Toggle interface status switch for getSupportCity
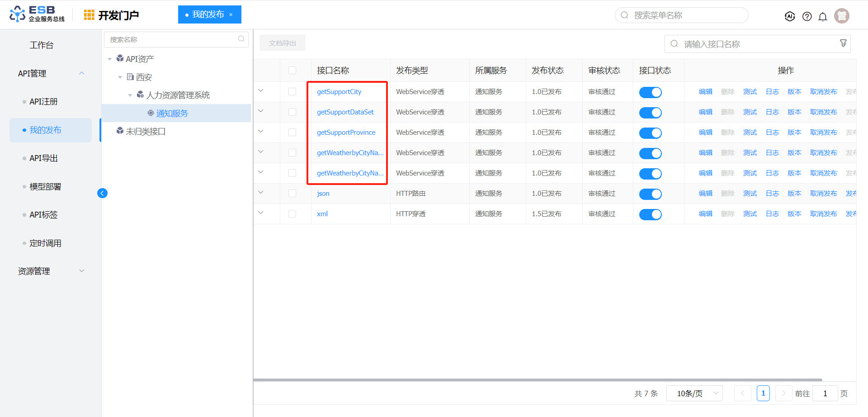Screen dimensions: 868x417 (650, 92)
